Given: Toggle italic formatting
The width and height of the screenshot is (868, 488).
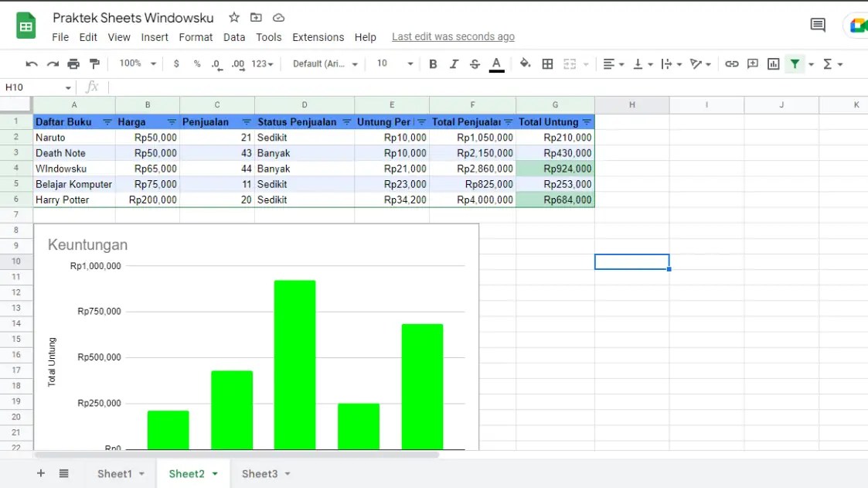Looking at the screenshot, I should tap(454, 64).
